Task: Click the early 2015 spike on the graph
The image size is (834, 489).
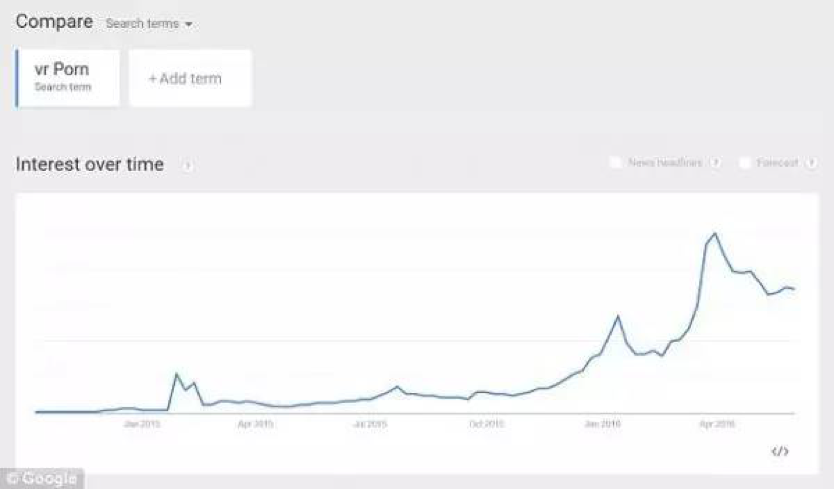Action: [177, 374]
